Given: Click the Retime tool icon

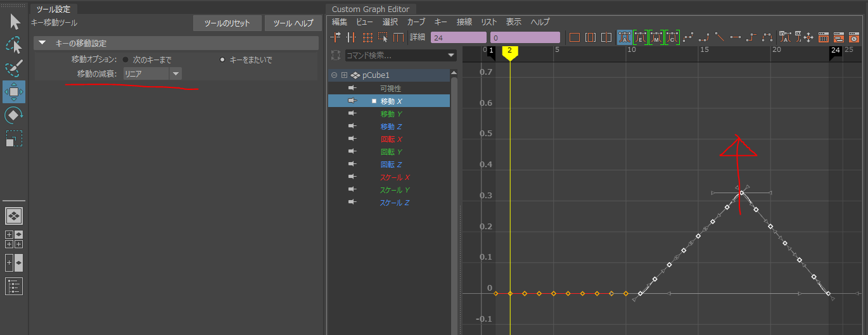Looking at the screenshot, I should coord(399,37).
